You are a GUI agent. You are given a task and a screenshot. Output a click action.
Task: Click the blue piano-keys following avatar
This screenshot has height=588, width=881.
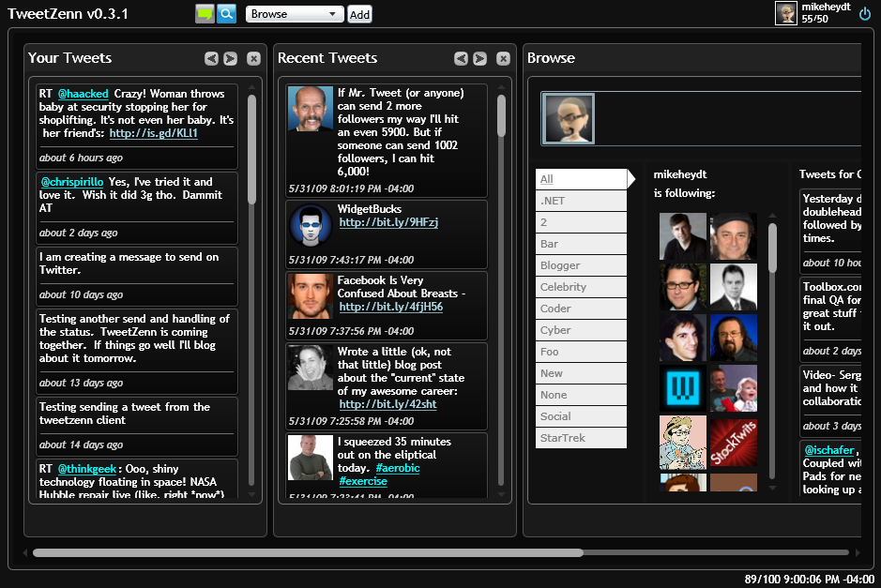[683, 388]
